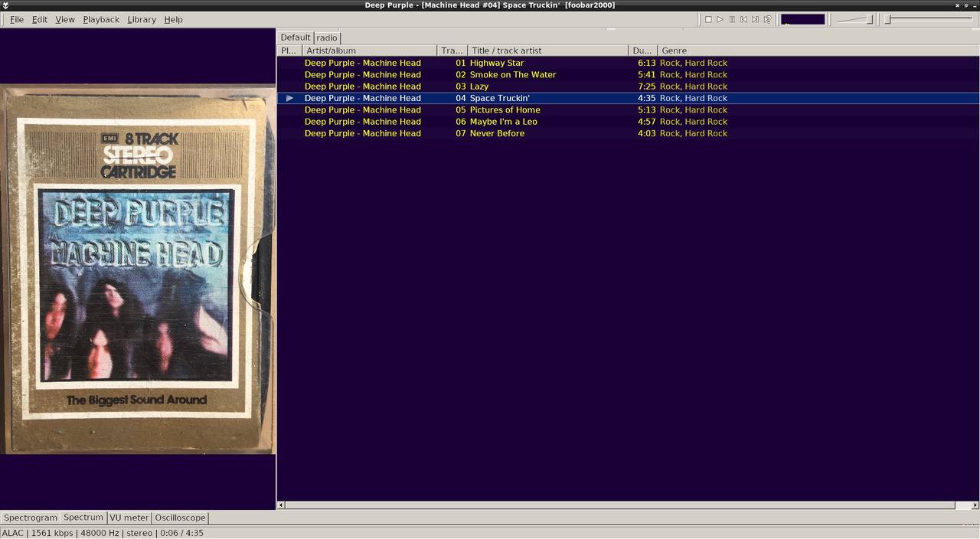Click the Track number column header

point(452,51)
